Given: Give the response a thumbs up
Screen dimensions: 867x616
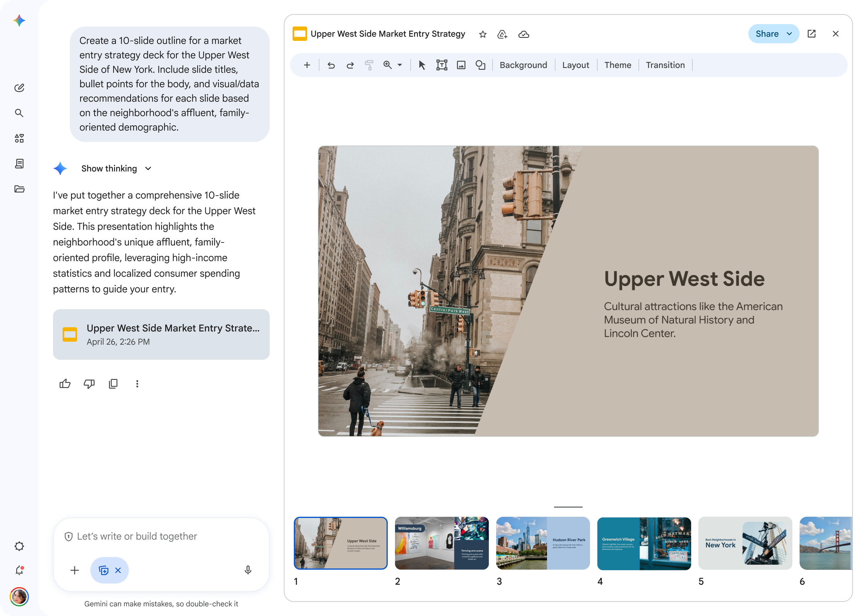Looking at the screenshot, I should (65, 384).
